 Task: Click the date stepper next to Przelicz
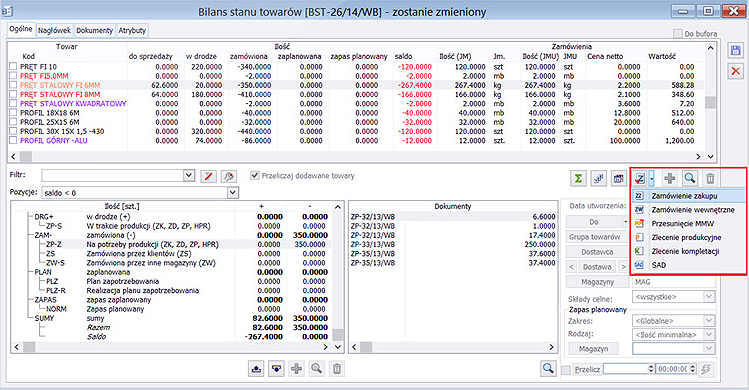650,369
